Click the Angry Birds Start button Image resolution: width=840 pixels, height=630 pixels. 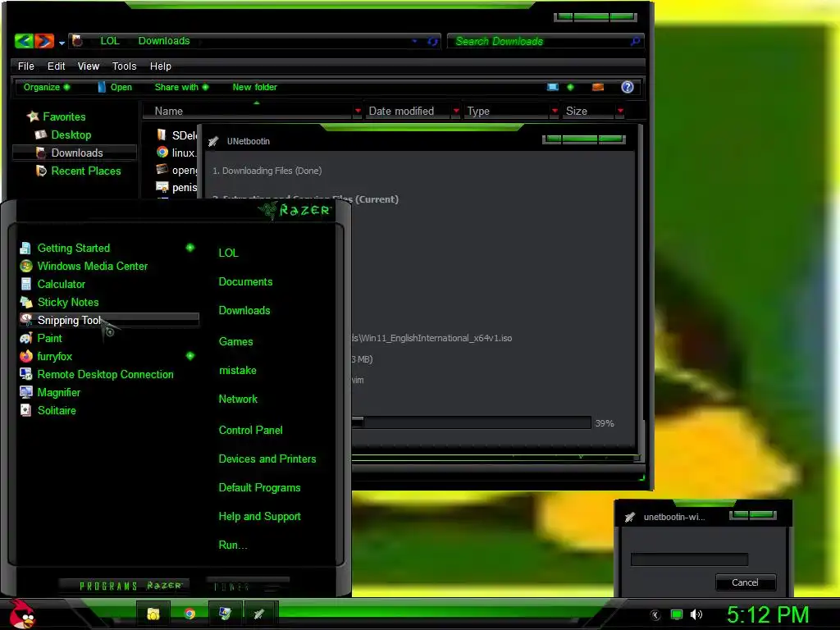[21, 614]
